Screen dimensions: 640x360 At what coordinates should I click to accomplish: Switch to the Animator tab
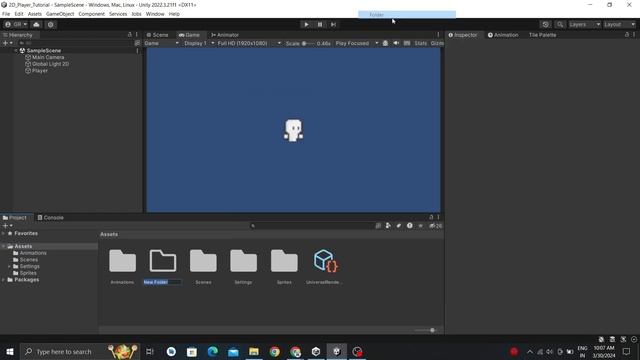225,35
